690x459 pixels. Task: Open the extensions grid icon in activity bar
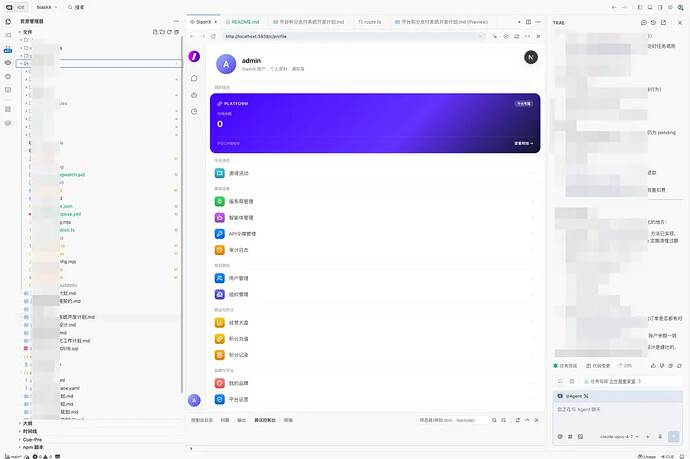8,109
